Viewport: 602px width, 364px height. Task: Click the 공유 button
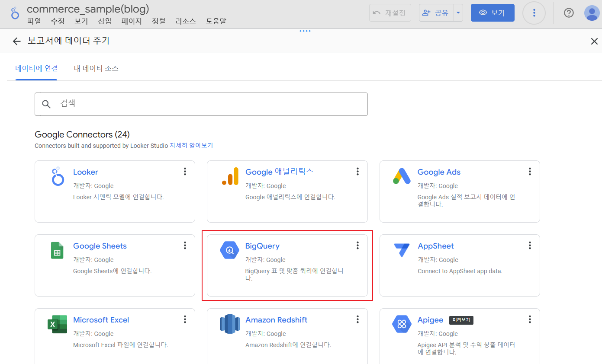point(436,13)
